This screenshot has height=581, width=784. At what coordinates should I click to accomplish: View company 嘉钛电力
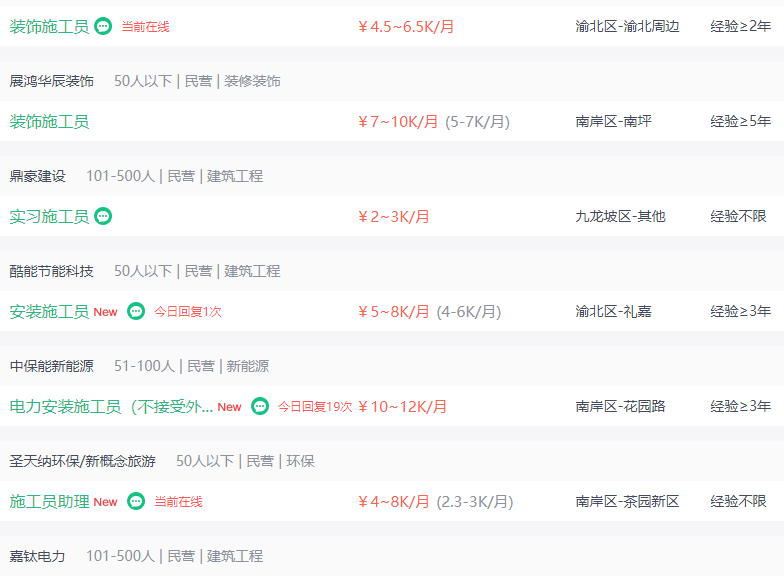click(x=38, y=556)
